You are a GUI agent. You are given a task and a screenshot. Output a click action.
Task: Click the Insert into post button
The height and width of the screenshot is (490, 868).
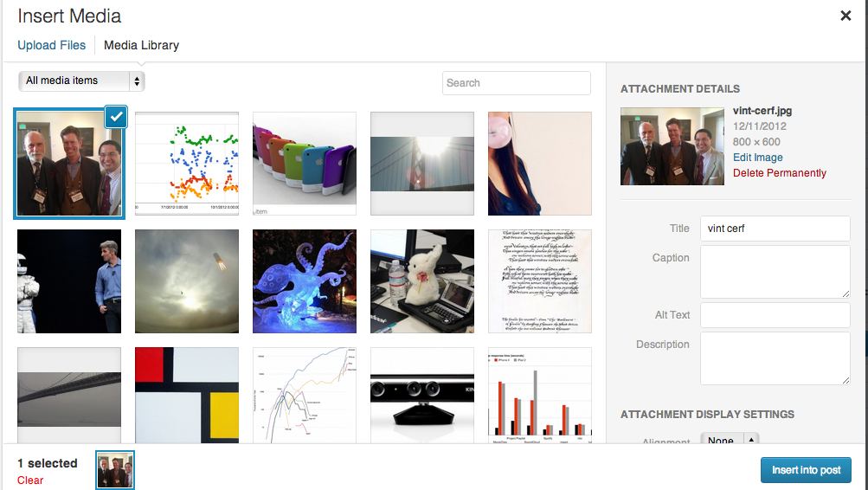[x=806, y=470]
